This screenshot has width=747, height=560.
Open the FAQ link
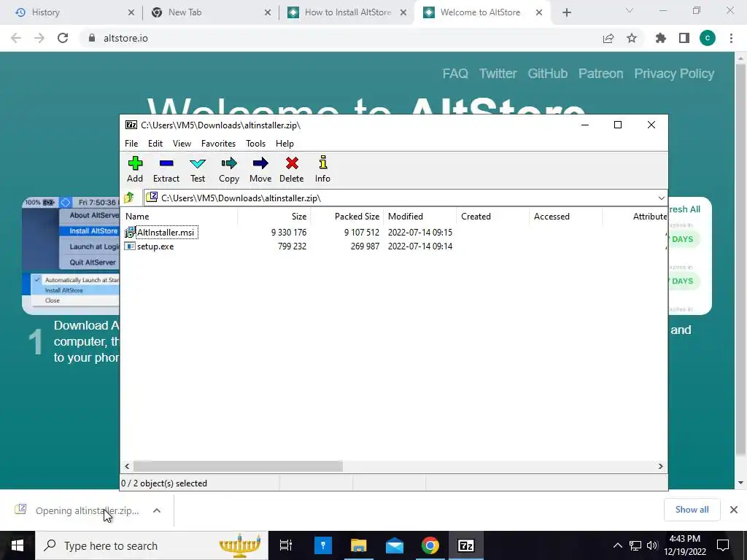tap(455, 74)
